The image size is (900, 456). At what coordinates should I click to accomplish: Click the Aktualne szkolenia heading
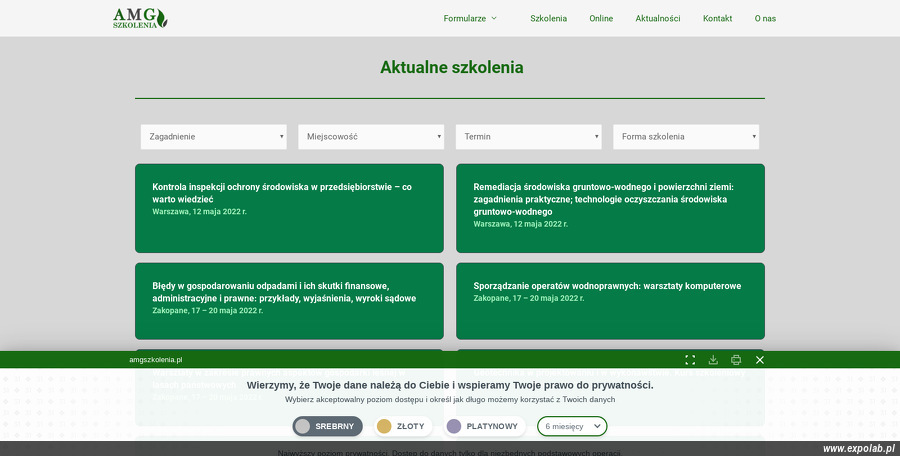tap(451, 67)
